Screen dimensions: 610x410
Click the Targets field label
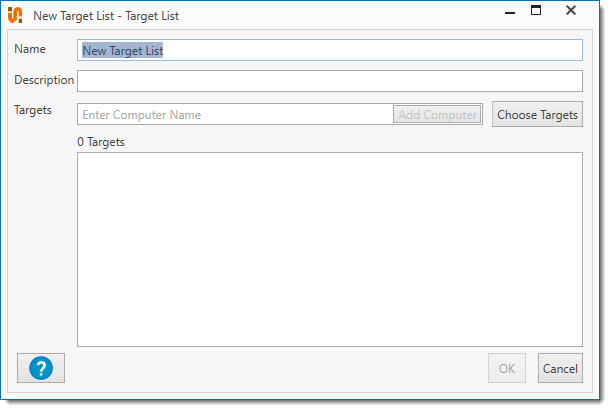coord(33,110)
